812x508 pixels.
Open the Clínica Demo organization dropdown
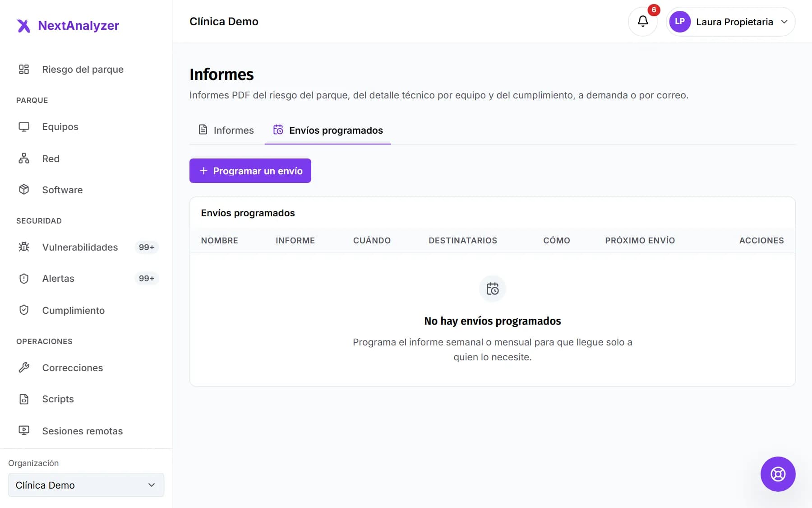click(86, 485)
